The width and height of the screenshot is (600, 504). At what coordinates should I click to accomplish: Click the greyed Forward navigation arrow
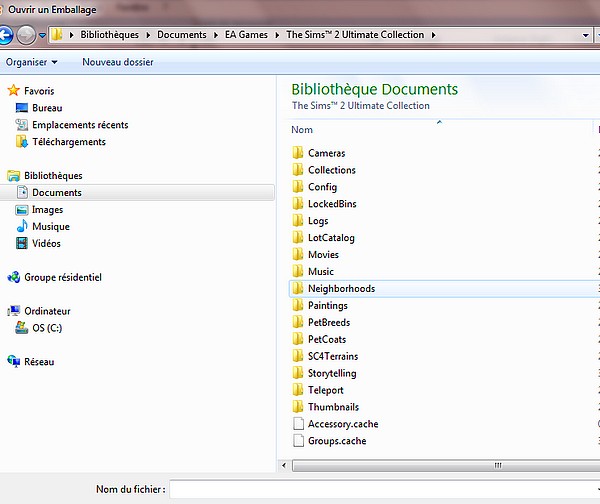pos(26,35)
